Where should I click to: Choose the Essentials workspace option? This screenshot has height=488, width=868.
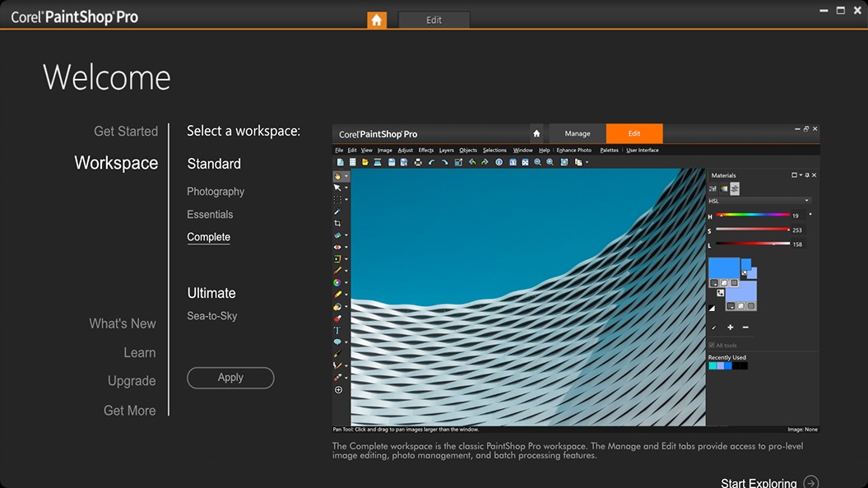(x=210, y=215)
